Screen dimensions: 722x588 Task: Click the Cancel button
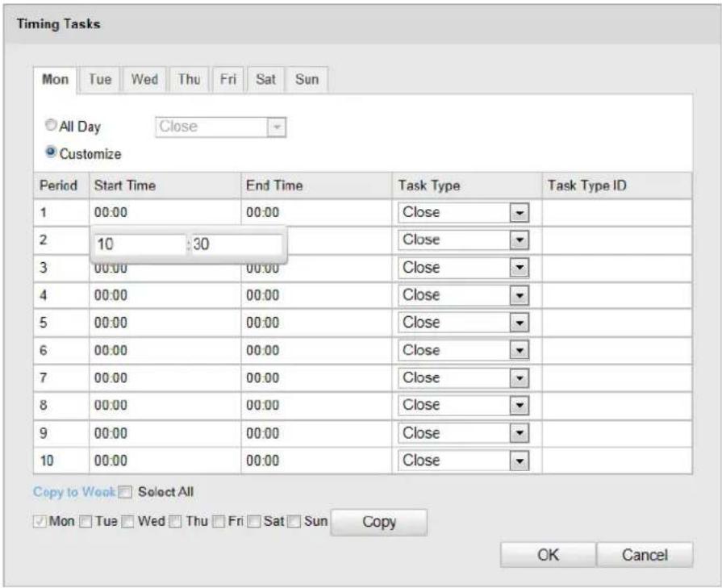coord(645,555)
